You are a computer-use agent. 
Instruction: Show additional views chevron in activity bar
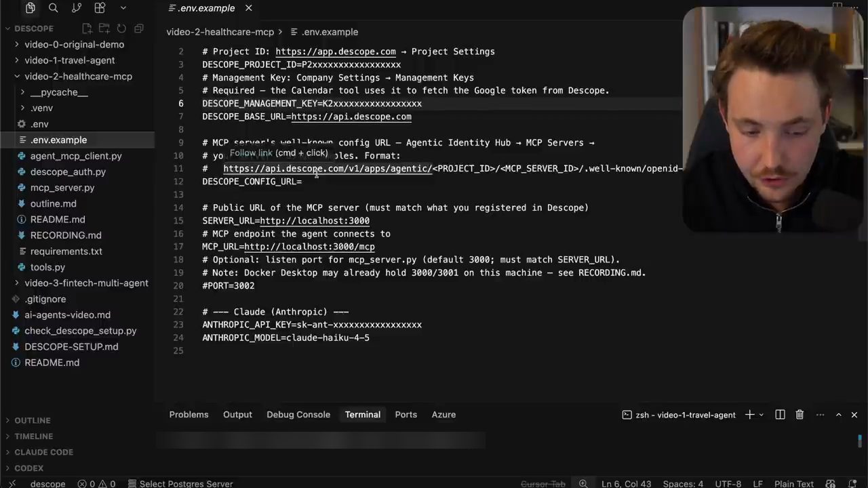(123, 8)
